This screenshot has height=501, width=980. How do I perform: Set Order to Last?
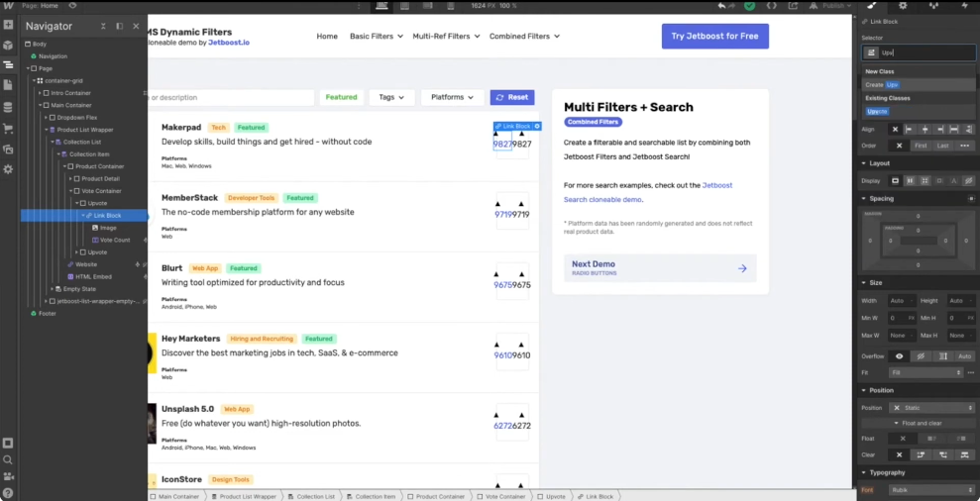(942, 146)
